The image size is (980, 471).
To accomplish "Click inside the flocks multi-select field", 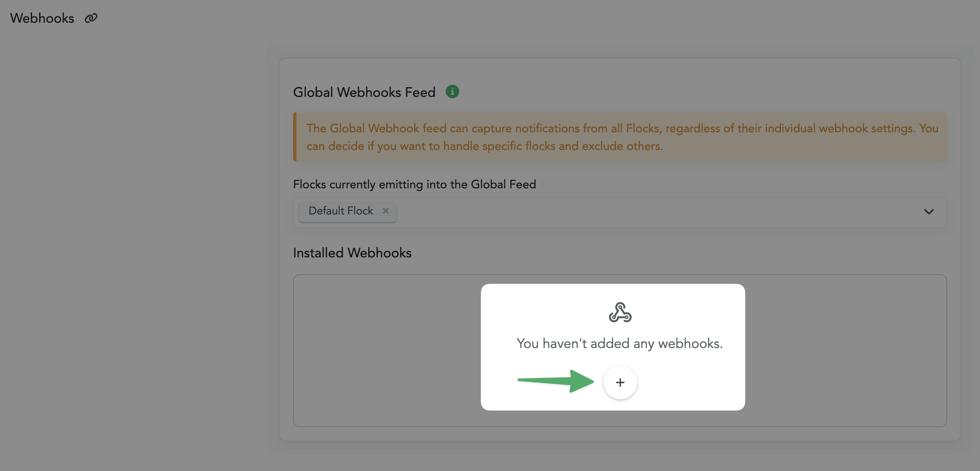I will [x=633, y=212].
